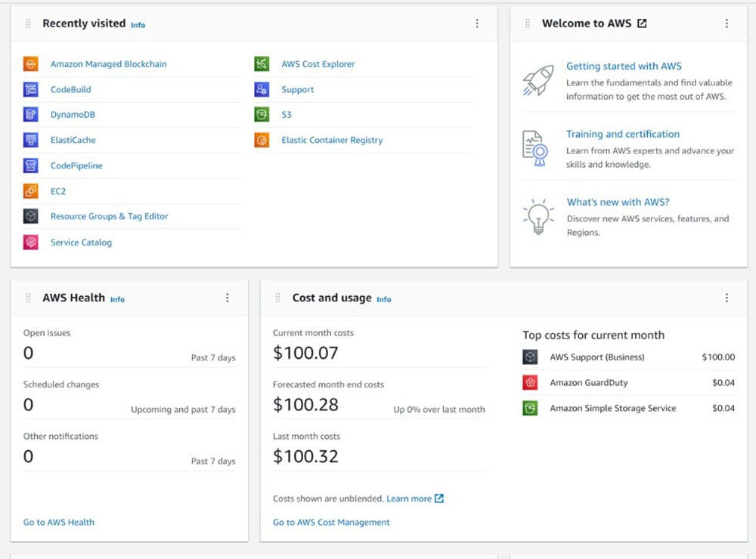Click the AWS Support (Business) cost icon

click(x=531, y=357)
